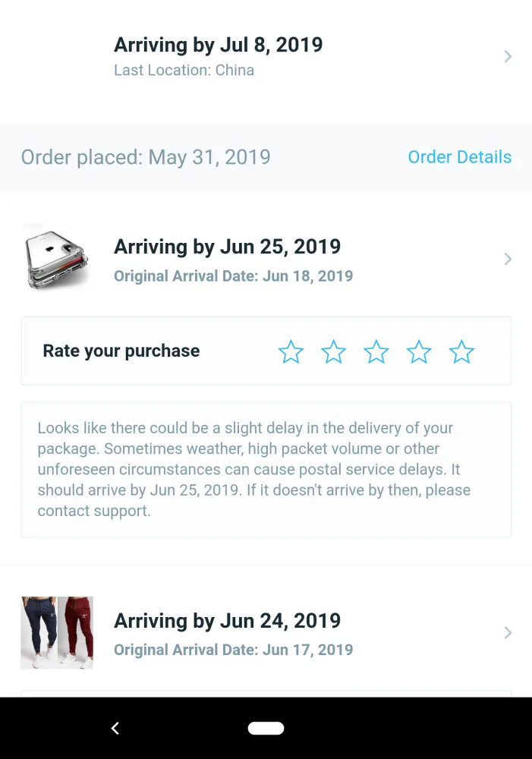Open the Arriving by Jun 25 shipment

pos(227,247)
